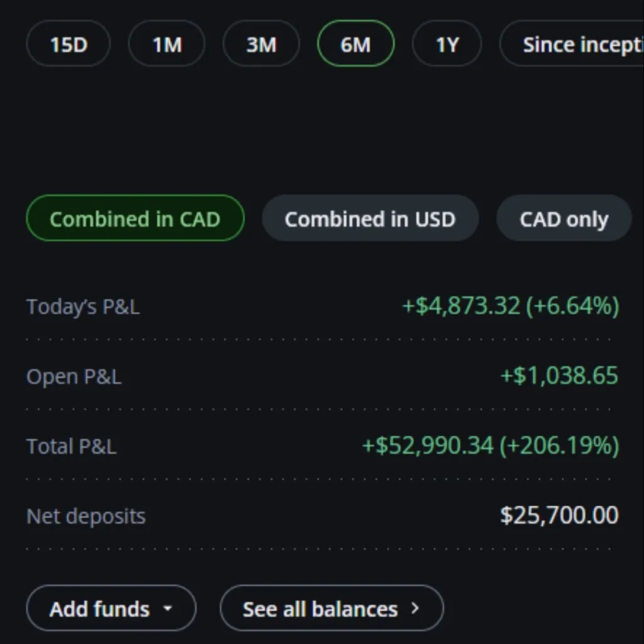Click chevron icon beside See all balances
Screen dimensions: 644x644
(x=415, y=608)
